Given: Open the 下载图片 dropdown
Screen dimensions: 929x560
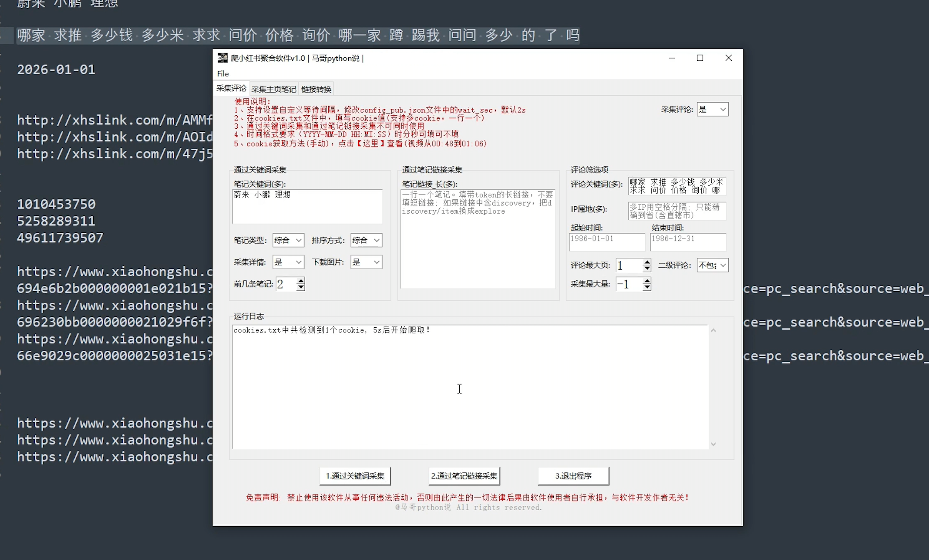Looking at the screenshot, I should point(376,262).
